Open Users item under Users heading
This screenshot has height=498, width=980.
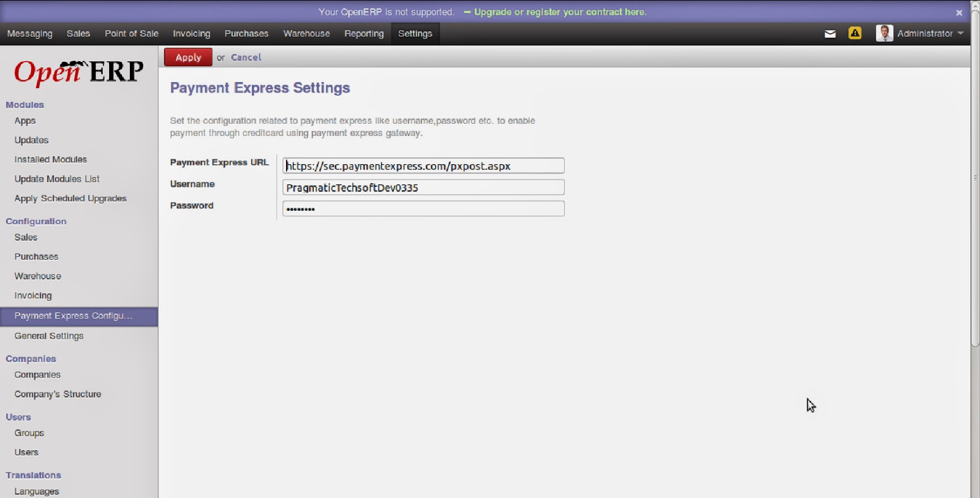tap(26, 452)
